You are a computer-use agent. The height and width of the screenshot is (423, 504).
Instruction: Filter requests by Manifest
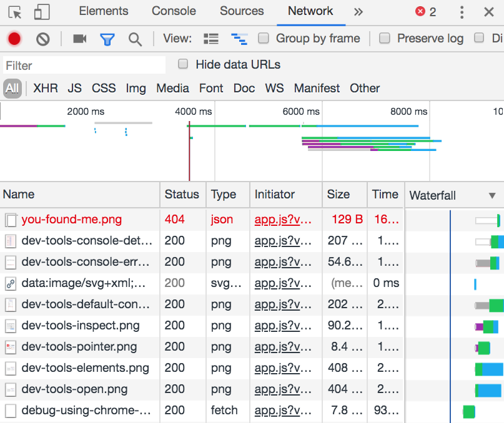(317, 89)
